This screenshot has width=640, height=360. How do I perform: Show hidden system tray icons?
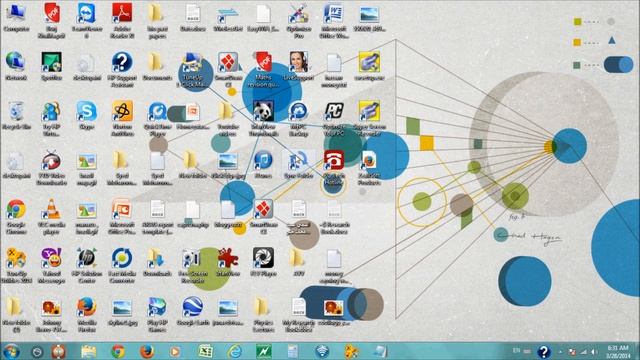click(x=560, y=352)
